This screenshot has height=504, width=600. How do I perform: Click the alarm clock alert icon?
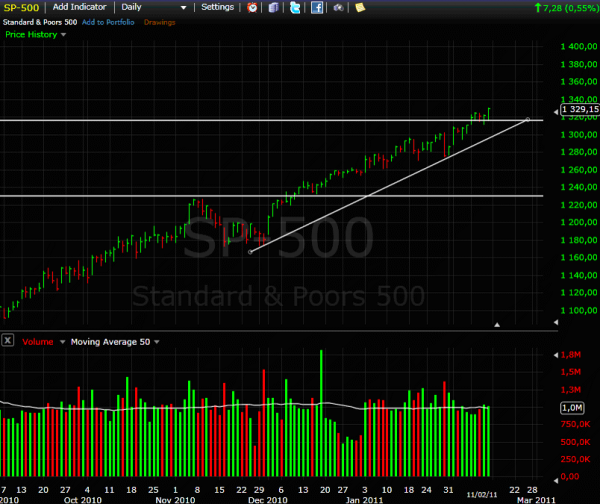(x=252, y=7)
